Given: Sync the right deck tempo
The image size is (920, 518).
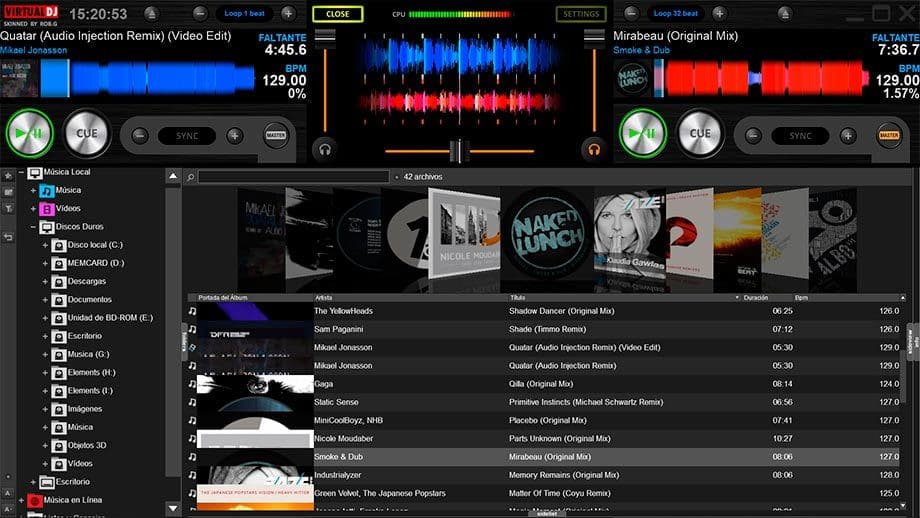Looking at the screenshot, I should pos(800,136).
